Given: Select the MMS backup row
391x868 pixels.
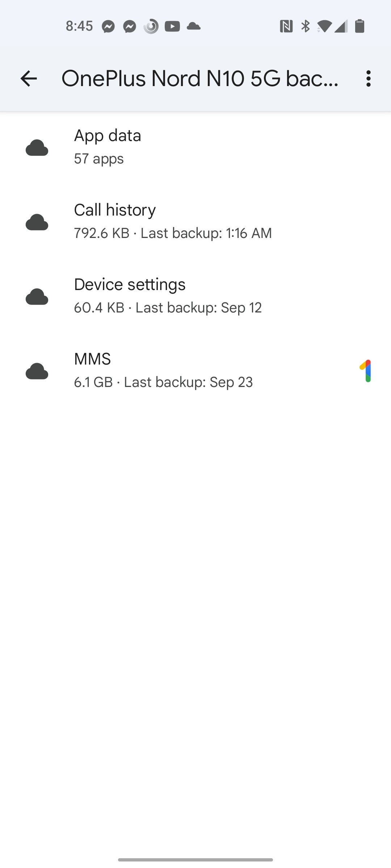Looking at the screenshot, I should 195,371.
